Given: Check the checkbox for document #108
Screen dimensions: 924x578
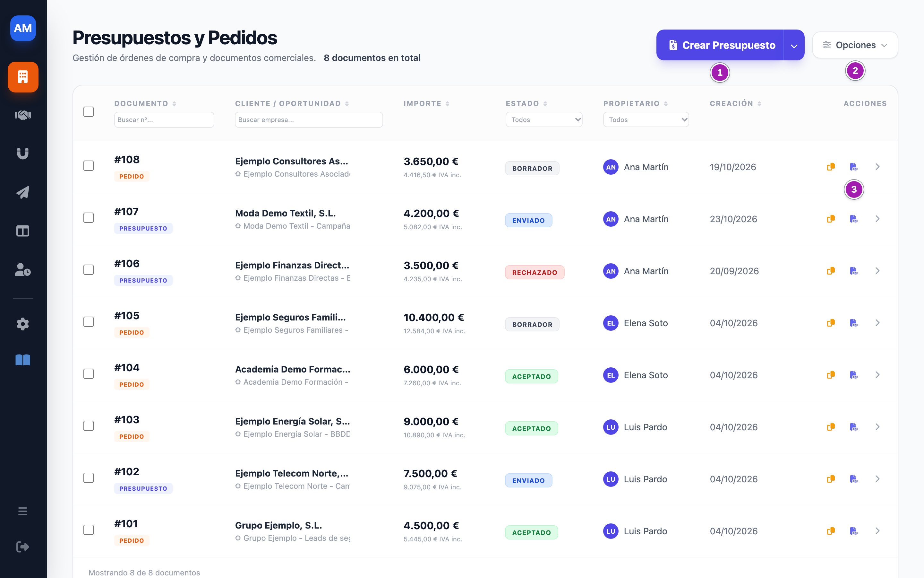Looking at the screenshot, I should pos(89,165).
